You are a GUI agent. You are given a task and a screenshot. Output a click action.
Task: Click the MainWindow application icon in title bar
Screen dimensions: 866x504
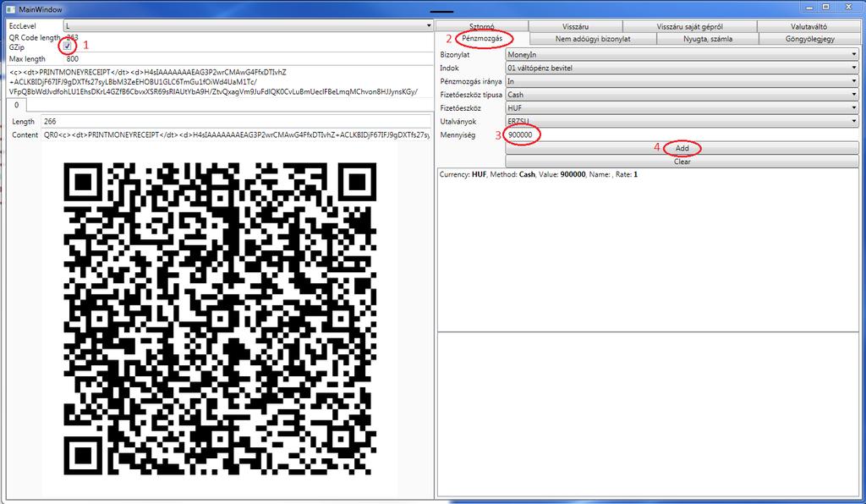(10, 9)
